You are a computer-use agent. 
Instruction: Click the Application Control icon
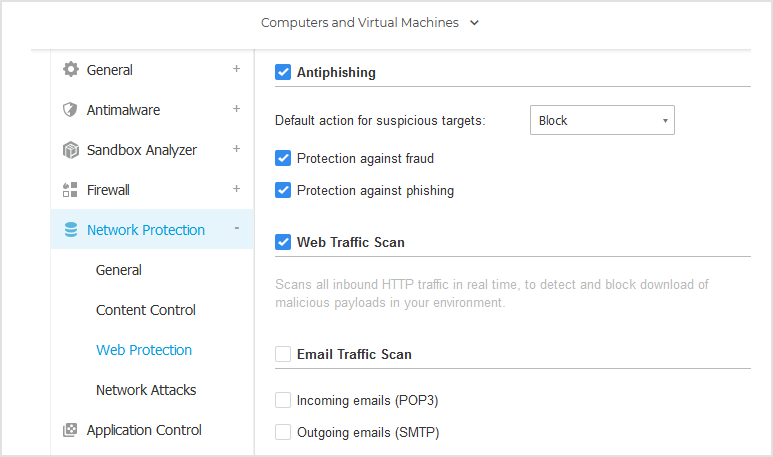point(70,430)
